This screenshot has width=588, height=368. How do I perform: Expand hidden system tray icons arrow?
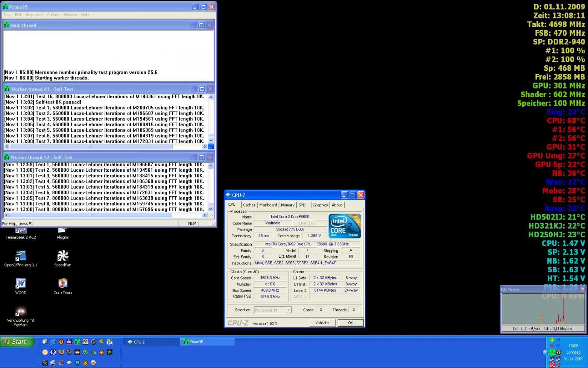[x=546, y=353]
